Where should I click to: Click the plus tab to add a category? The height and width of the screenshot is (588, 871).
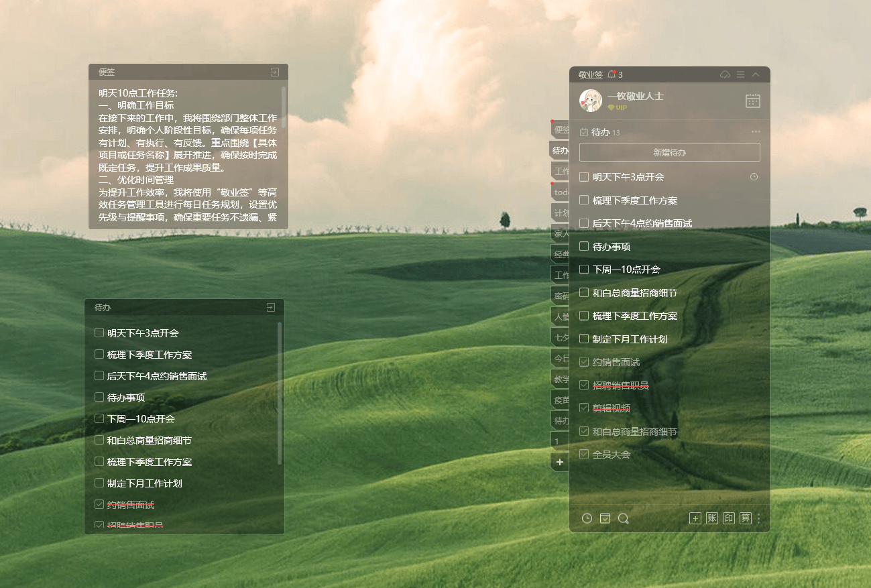560,462
